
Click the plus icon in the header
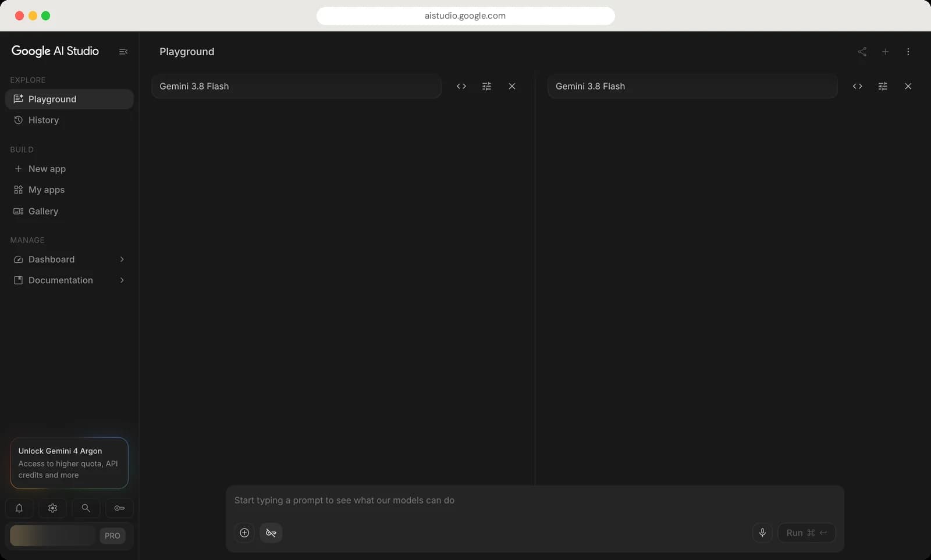point(885,52)
